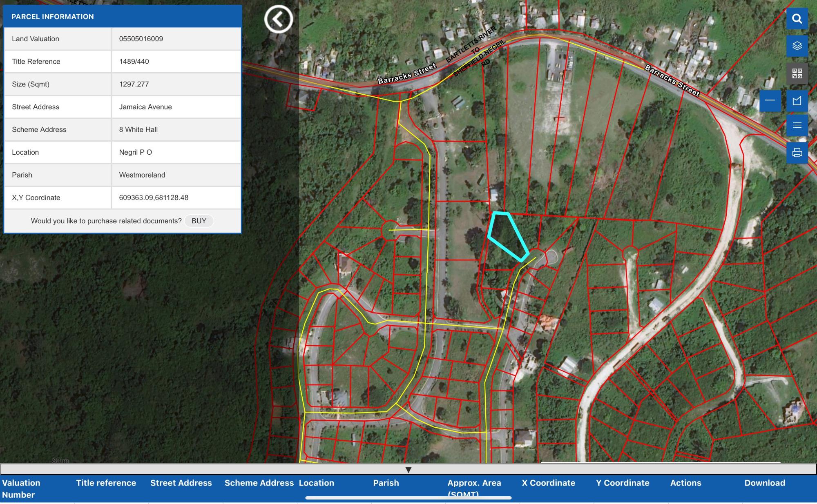The width and height of the screenshot is (817, 504).
Task: Click the horizontal table scrollbar
Action: 408,498
